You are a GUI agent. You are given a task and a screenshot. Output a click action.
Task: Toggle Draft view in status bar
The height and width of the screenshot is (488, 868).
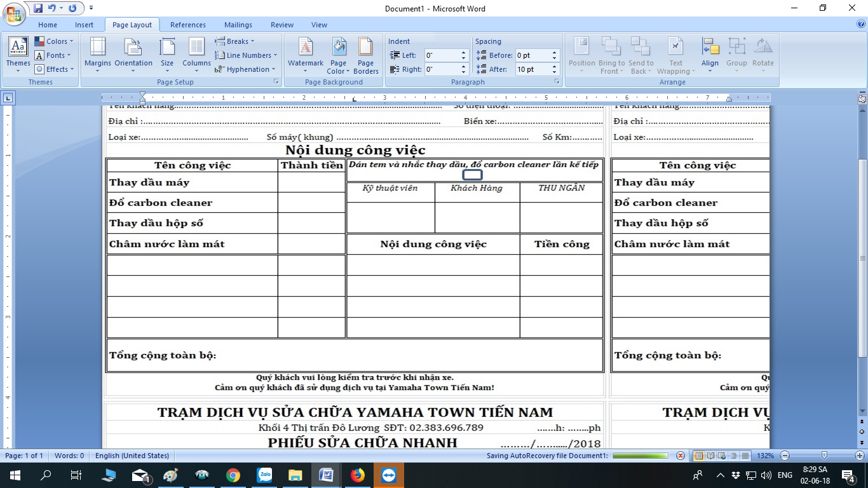[x=745, y=456]
